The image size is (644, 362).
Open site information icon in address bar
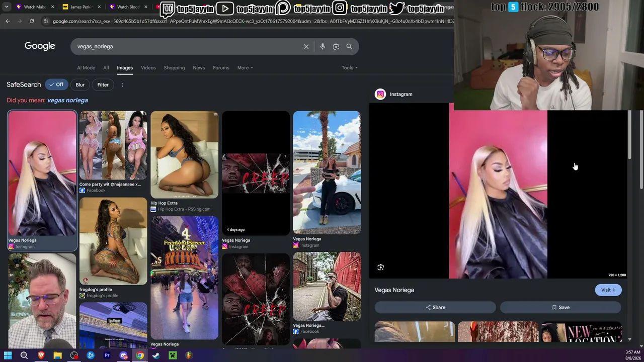46,21
